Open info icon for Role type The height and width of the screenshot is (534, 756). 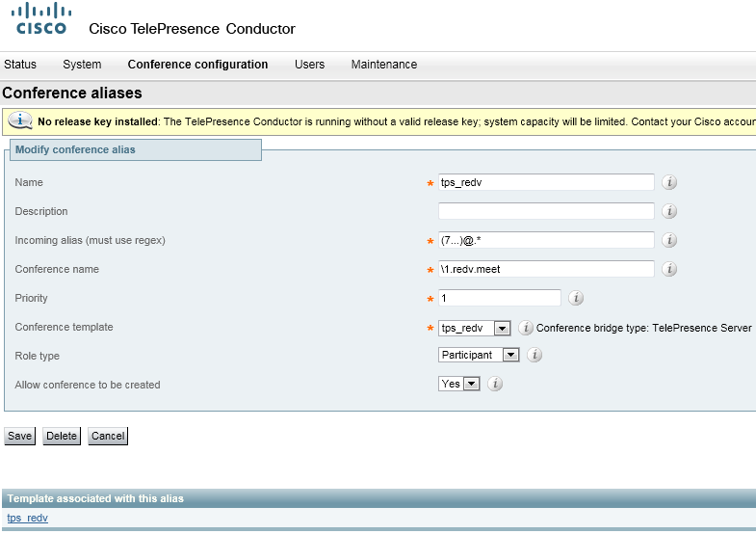534,355
